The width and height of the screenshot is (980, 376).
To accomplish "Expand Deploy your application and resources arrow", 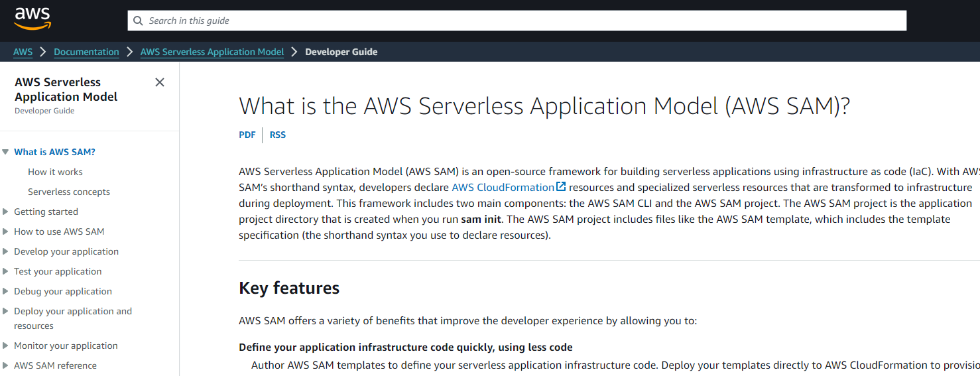I will pyautogui.click(x=5, y=311).
